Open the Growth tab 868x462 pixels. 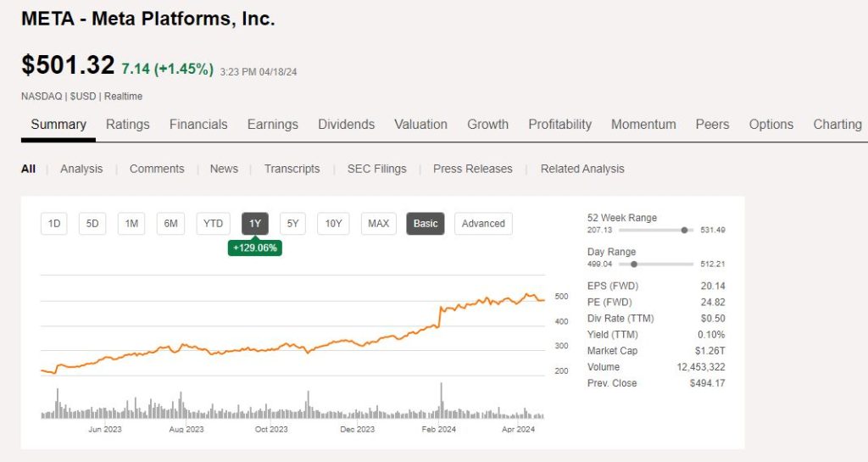487,125
